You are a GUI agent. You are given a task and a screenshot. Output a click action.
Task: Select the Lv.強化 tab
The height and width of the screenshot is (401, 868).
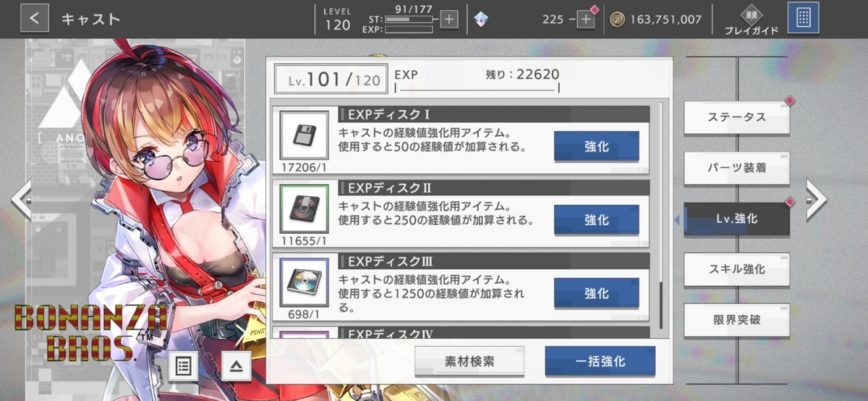click(736, 219)
